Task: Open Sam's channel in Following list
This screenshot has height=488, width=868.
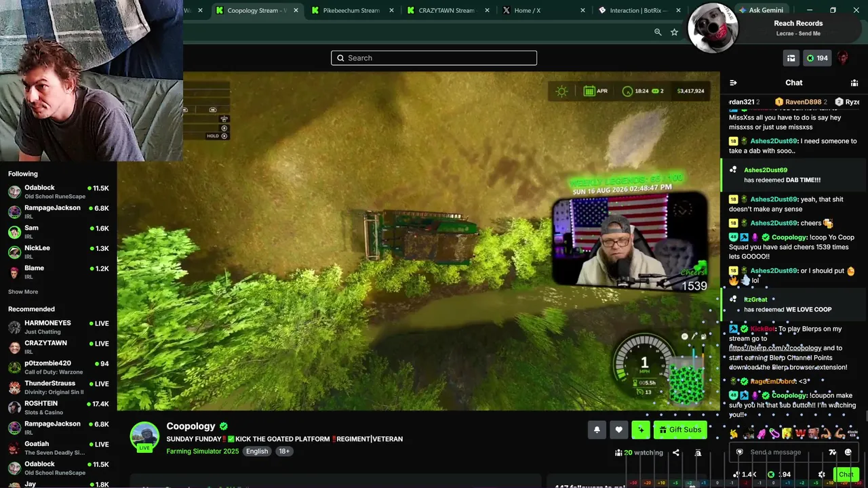Action: [58, 232]
